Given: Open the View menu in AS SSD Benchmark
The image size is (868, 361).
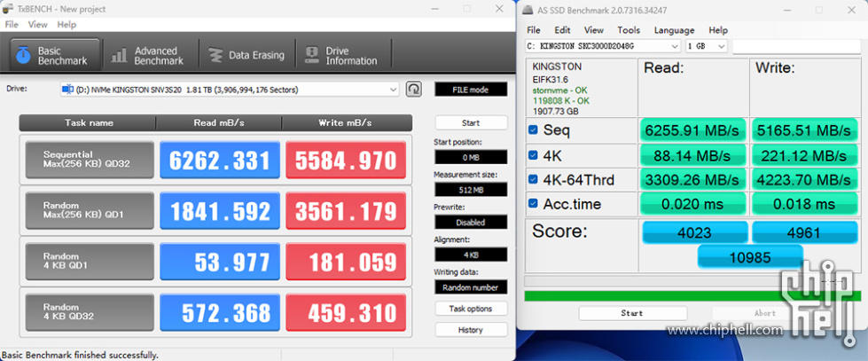Looking at the screenshot, I should coord(593,30).
